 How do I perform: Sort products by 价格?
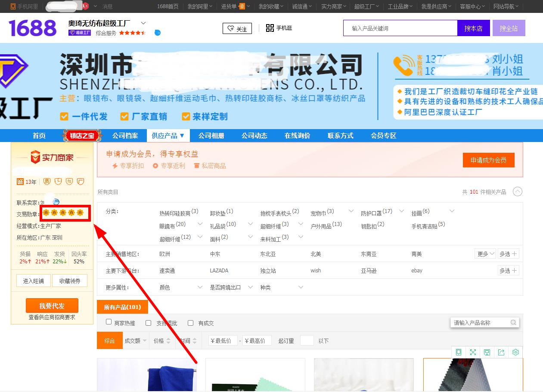click(162, 341)
